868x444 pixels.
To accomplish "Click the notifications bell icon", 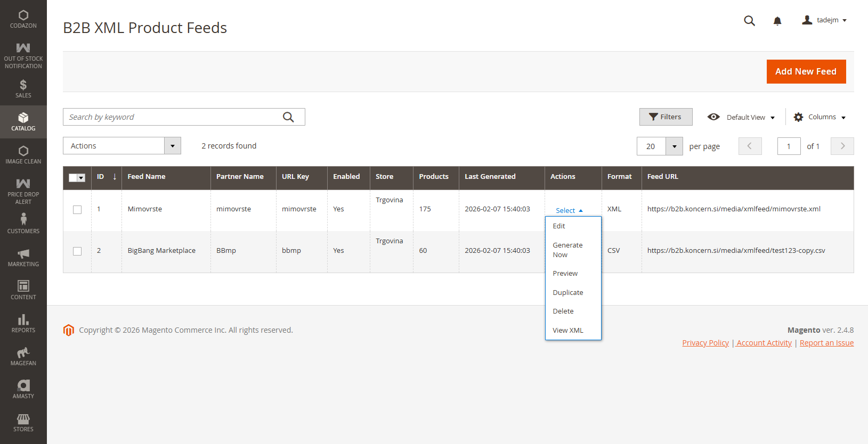I will 777,21.
